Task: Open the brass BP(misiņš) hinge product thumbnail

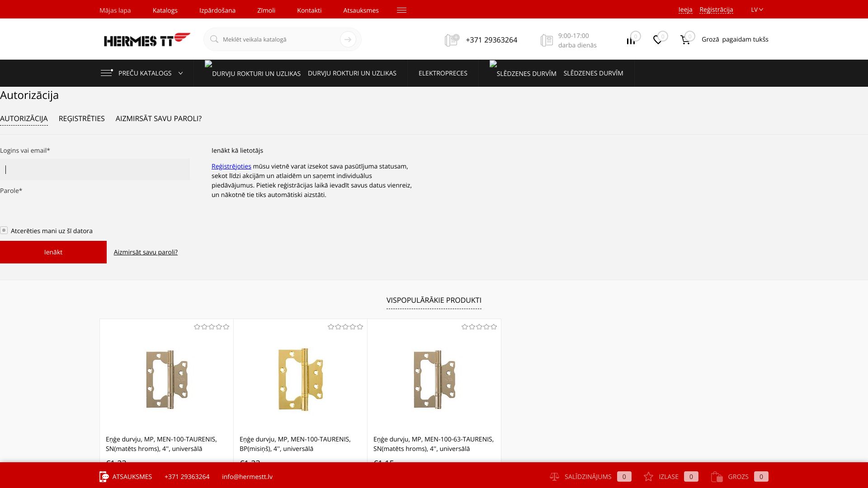Action: pos(300,379)
